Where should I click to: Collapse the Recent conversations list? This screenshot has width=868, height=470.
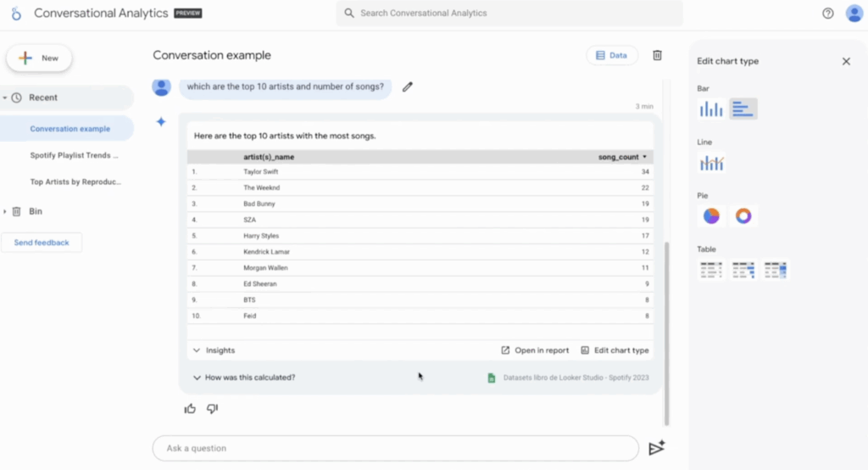tap(5, 98)
